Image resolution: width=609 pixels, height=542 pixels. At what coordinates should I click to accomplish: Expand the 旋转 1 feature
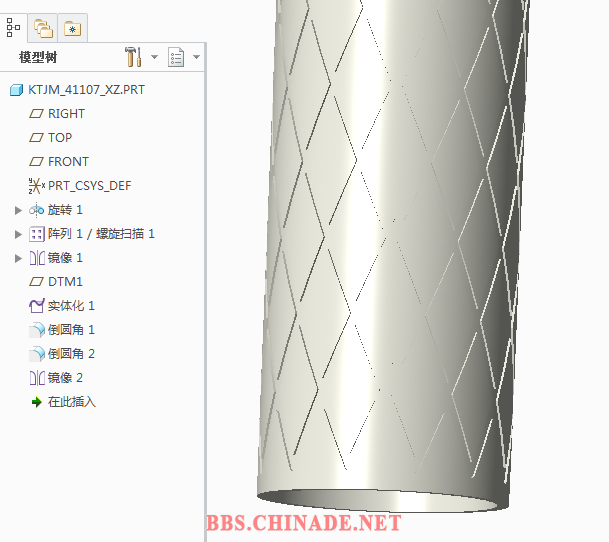point(18,210)
